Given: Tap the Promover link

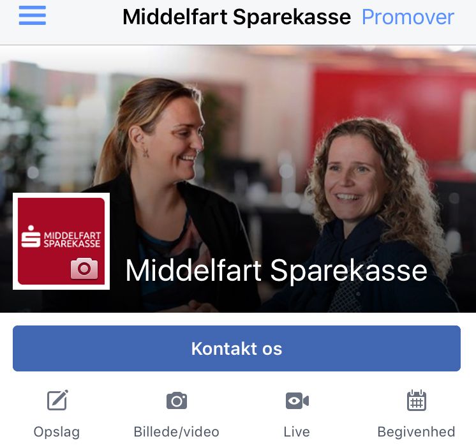Looking at the screenshot, I should click(408, 17).
